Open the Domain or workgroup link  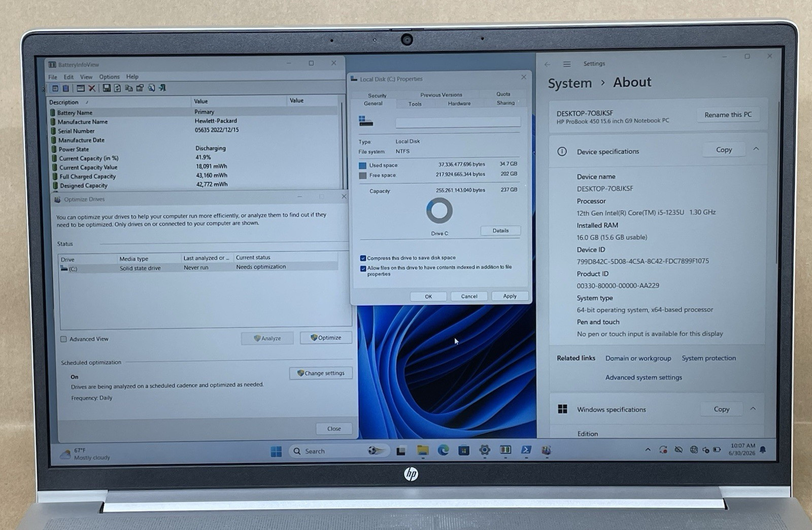(x=638, y=358)
